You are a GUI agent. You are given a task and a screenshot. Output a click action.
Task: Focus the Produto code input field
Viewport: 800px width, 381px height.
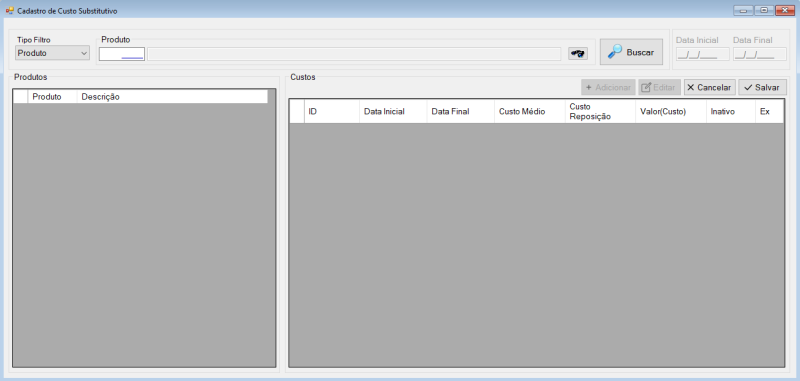click(x=122, y=54)
